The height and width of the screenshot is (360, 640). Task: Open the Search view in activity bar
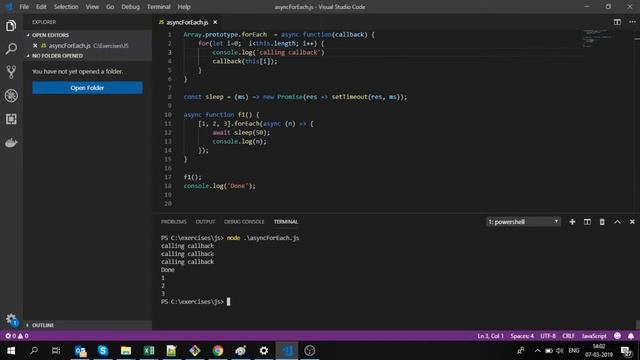[11, 49]
